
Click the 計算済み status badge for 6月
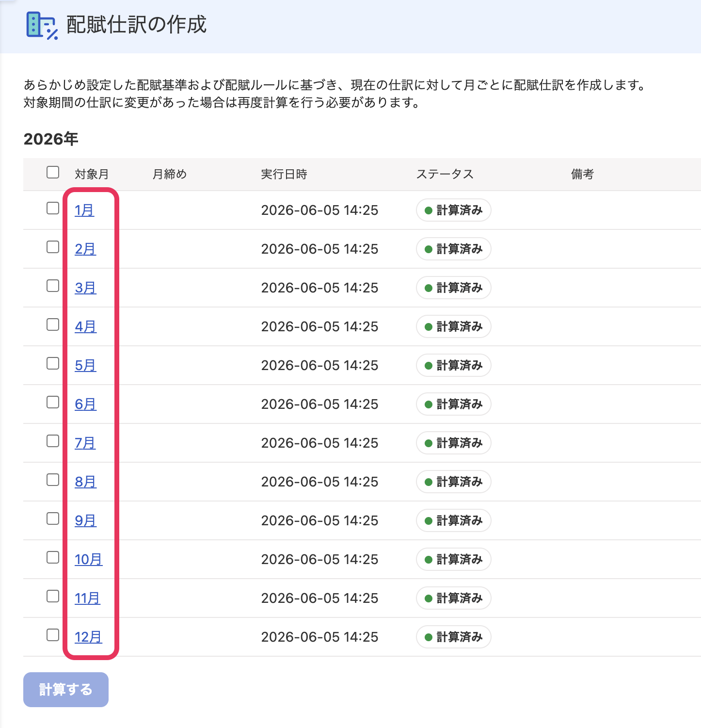point(454,404)
